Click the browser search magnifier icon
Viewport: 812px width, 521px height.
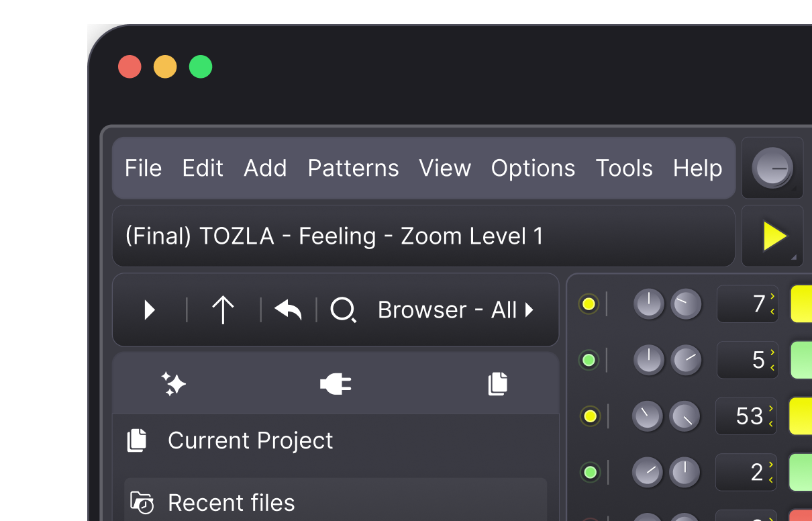(343, 310)
